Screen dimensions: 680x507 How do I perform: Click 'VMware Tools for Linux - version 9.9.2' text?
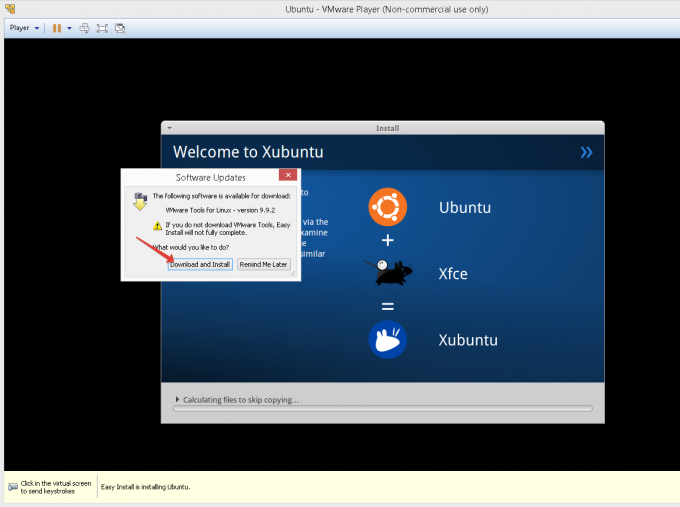pos(220,210)
